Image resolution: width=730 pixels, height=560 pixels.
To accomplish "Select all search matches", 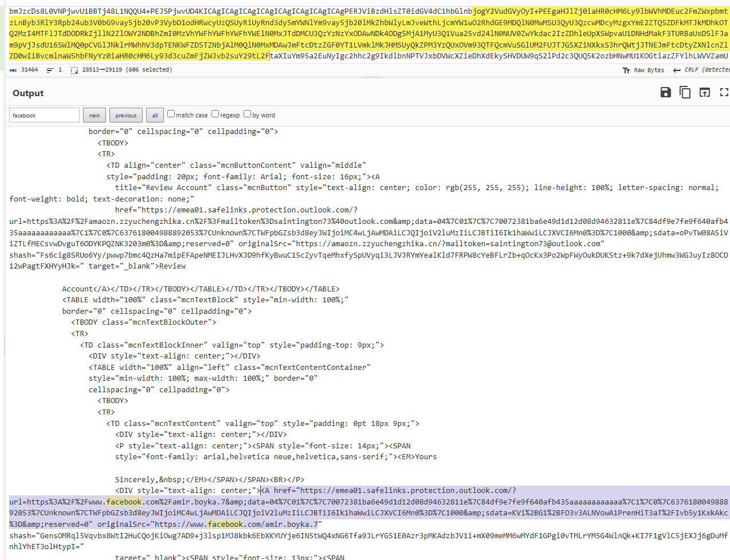I will pyautogui.click(x=155, y=115).
